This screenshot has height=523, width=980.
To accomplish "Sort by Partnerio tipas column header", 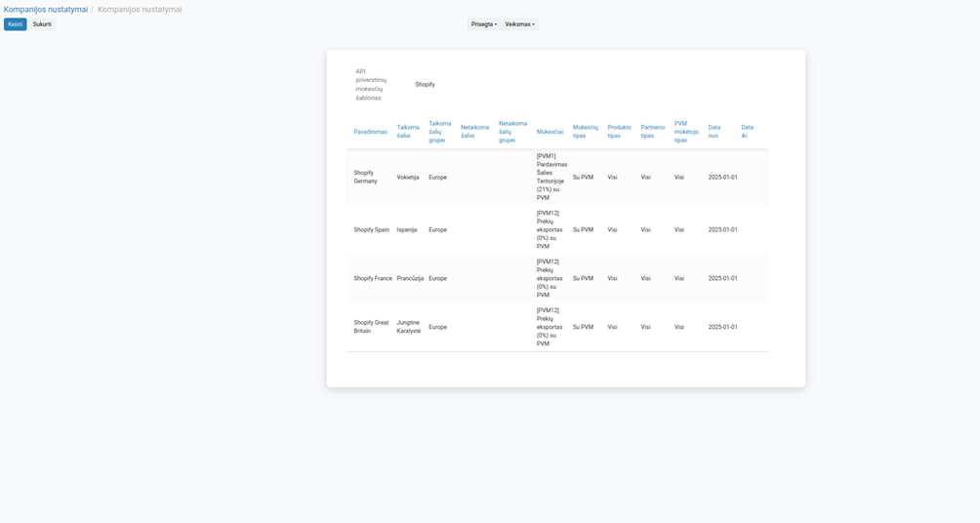I will (x=653, y=131).
